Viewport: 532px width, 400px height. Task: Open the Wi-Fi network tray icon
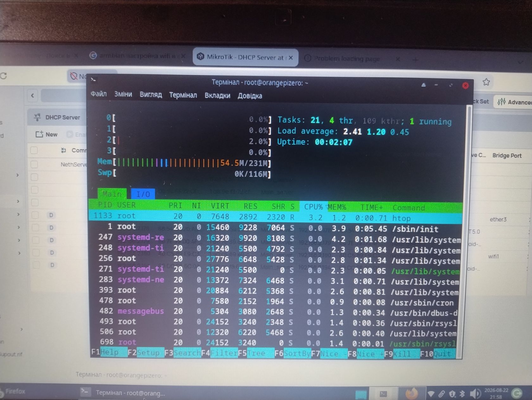431,394
